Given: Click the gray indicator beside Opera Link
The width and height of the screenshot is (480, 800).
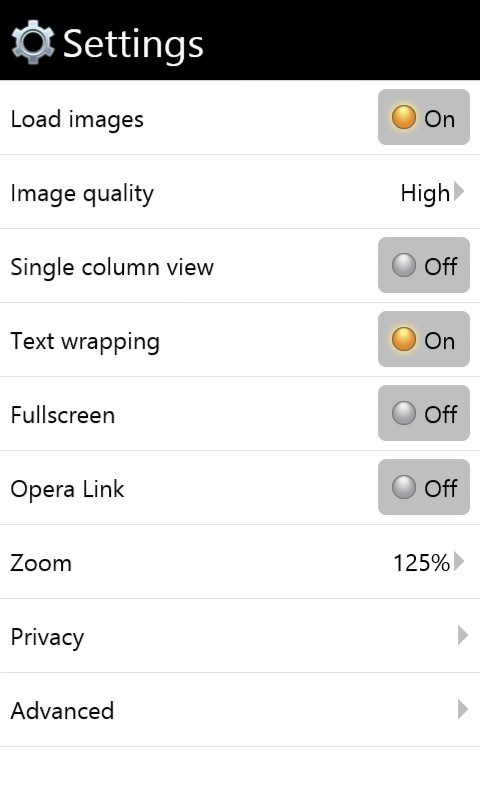Looking at the screenshot, I should click(x=403, y=487).
